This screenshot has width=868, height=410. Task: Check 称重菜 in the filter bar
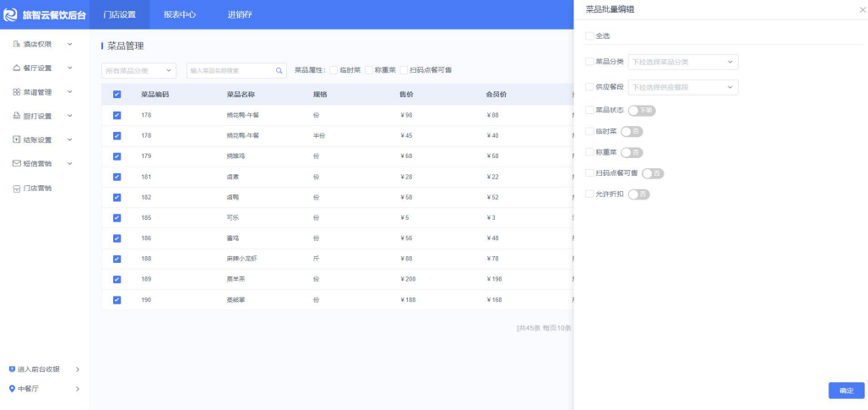(369, 70)
